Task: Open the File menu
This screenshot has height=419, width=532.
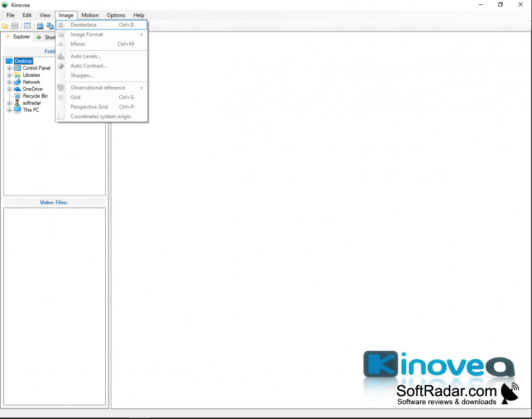Action: (x=10, y=15)
